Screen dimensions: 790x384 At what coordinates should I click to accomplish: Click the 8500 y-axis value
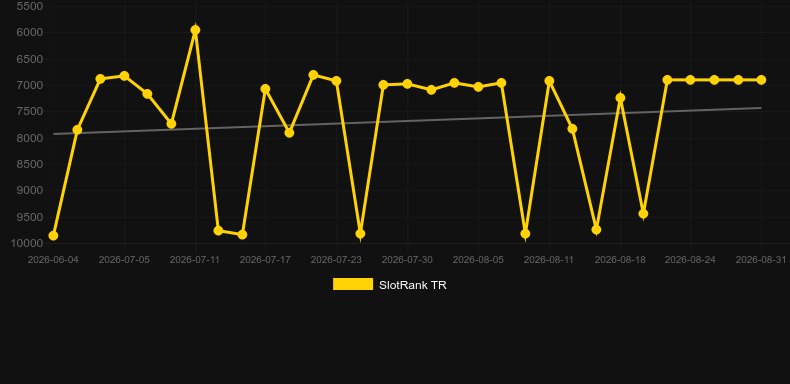[x=30, y=165]
